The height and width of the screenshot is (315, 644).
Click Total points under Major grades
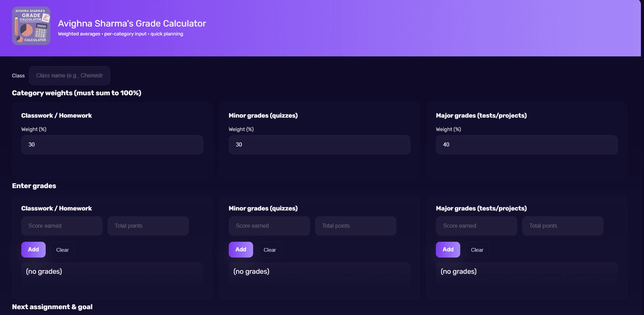pos(563,226)
